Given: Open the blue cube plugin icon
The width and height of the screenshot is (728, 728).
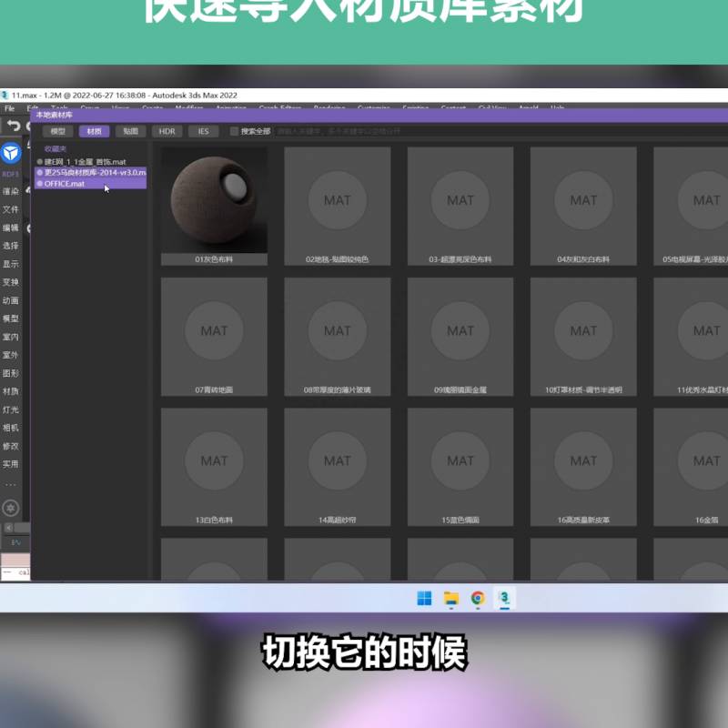Looking at the screenshot, I should [11, 153].
